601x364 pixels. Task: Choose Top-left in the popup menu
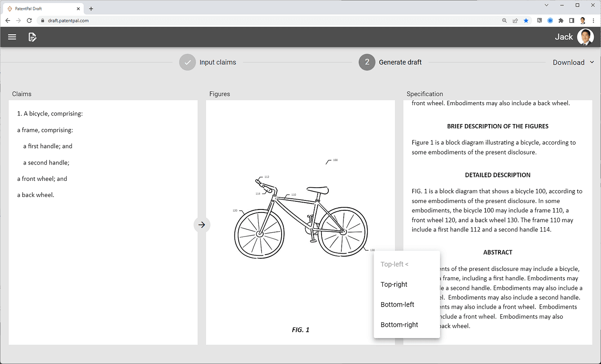[407, 264]
